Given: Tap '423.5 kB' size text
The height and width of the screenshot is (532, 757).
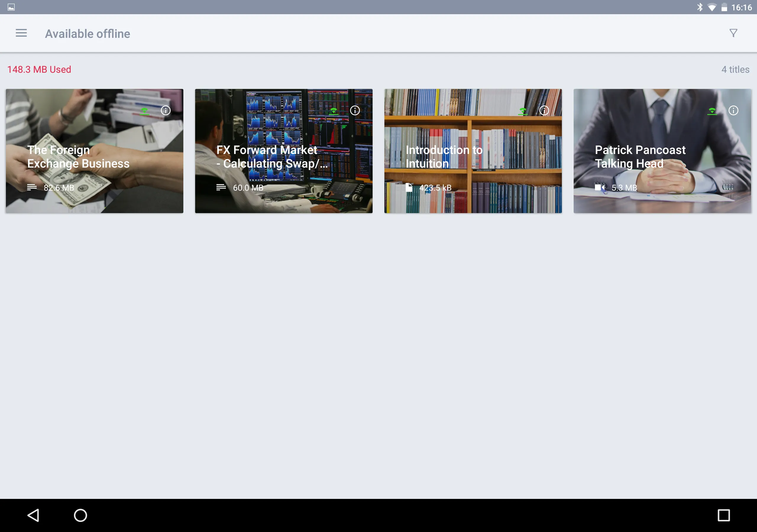Looking at the screenshot, I should (x=435, y=188).
